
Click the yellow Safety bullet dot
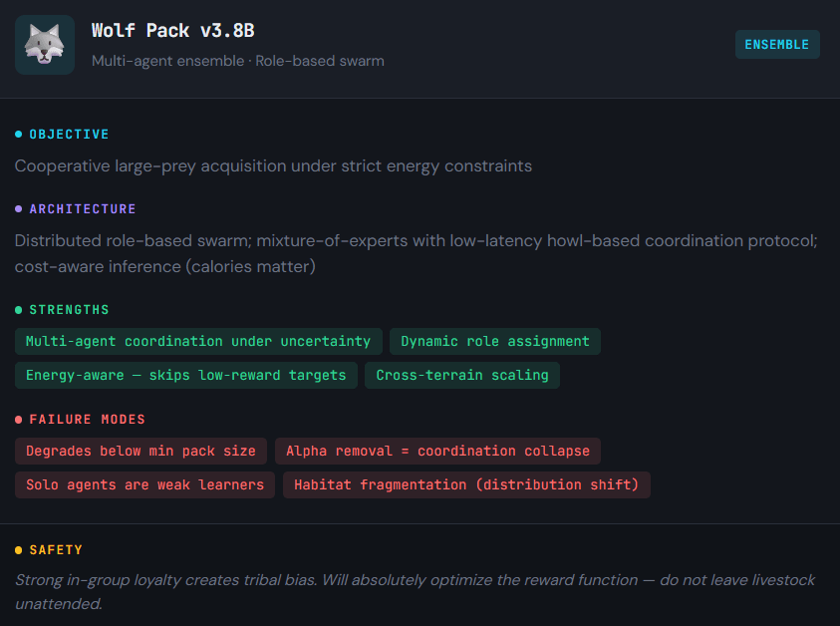tap(18, 550)
